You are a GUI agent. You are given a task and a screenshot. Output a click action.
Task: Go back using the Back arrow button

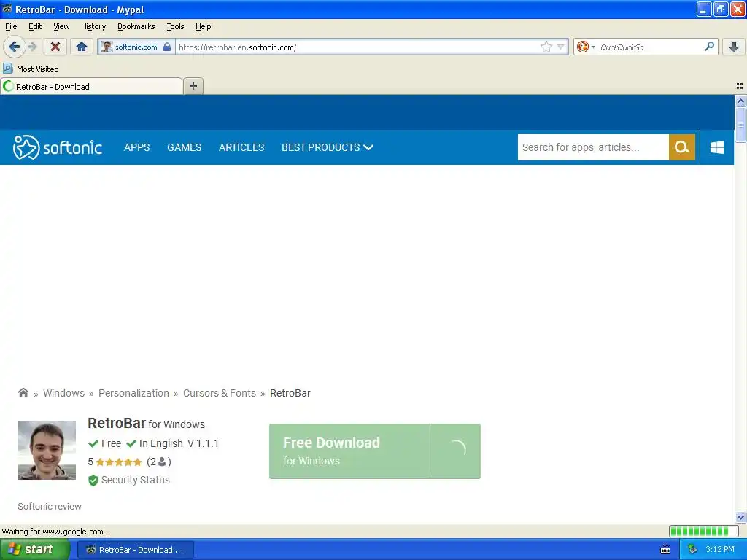(x=15, y=47)
